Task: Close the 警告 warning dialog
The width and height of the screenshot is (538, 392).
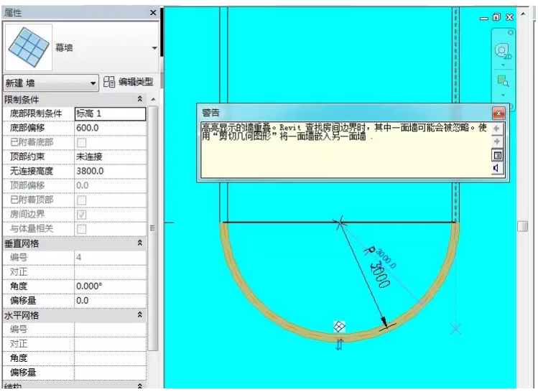Action: pyautogui.click(x=498, y=113)
